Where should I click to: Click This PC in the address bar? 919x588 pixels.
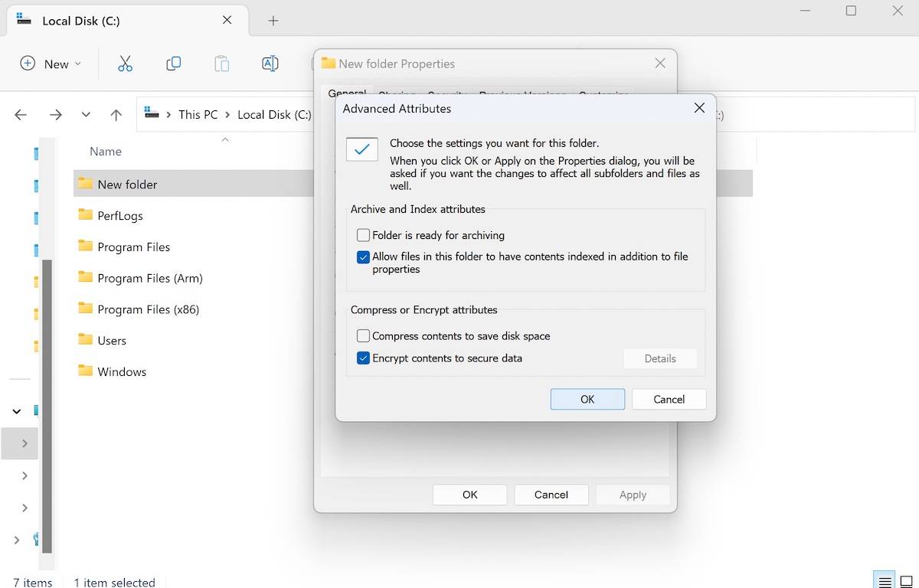click(198, 115)
